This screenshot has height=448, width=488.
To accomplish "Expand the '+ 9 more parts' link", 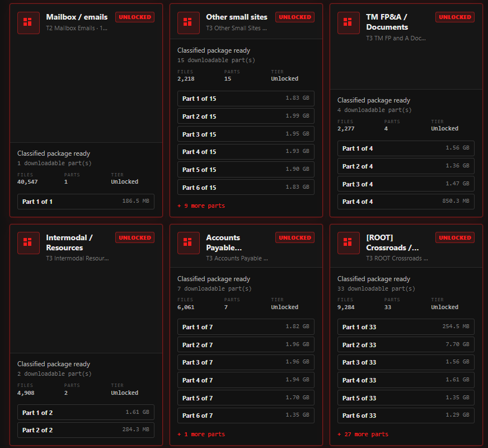I will (201, 206).
